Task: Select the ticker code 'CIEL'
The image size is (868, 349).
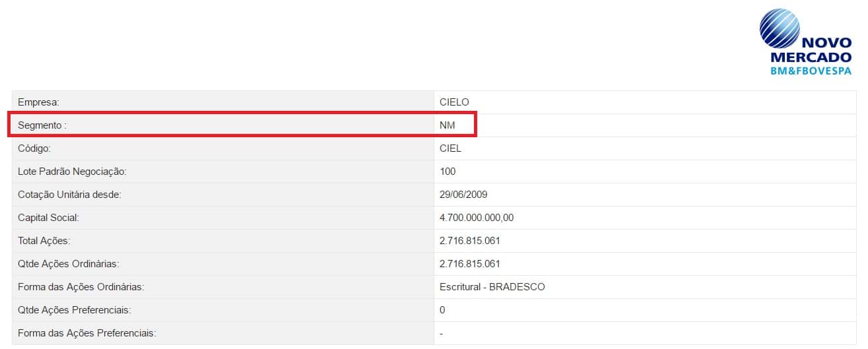Action: point(450,148)
